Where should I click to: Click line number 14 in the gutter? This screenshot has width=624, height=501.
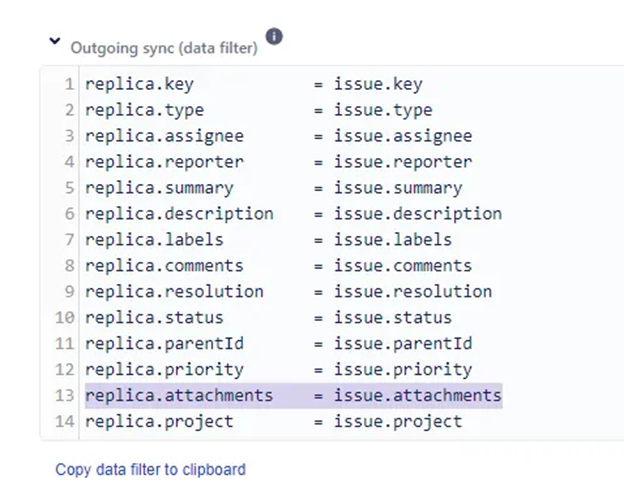[65, 421]
